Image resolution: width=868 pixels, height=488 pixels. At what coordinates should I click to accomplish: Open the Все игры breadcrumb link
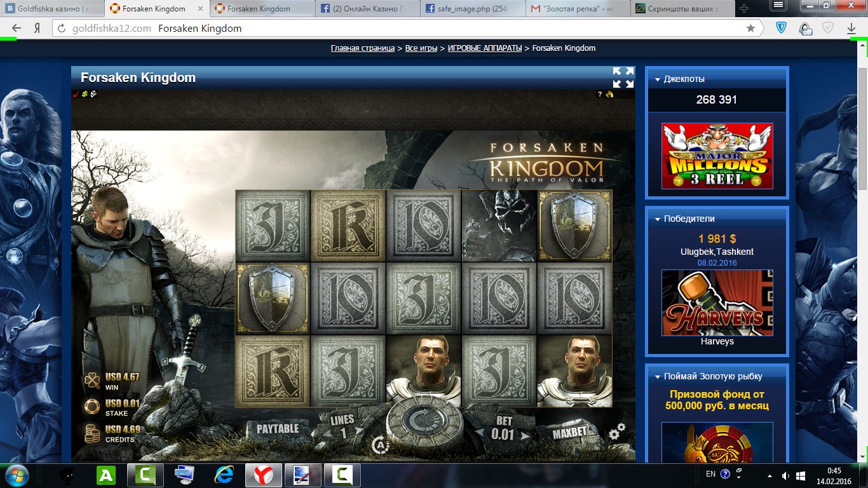click(x=421, y=48)
